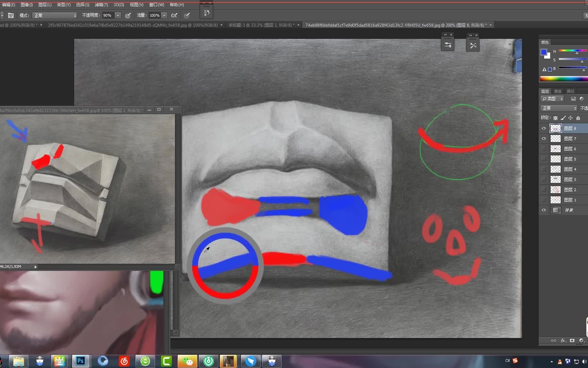
Task: Switch to the 通道 channels tab
Action: pyautogui.click(x=557, y=91)
